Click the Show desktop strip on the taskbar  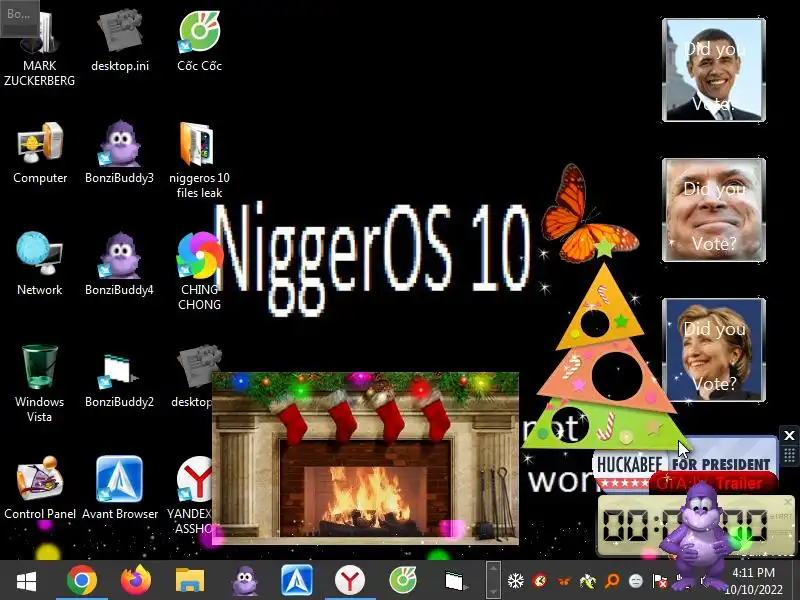pos(797,581)
